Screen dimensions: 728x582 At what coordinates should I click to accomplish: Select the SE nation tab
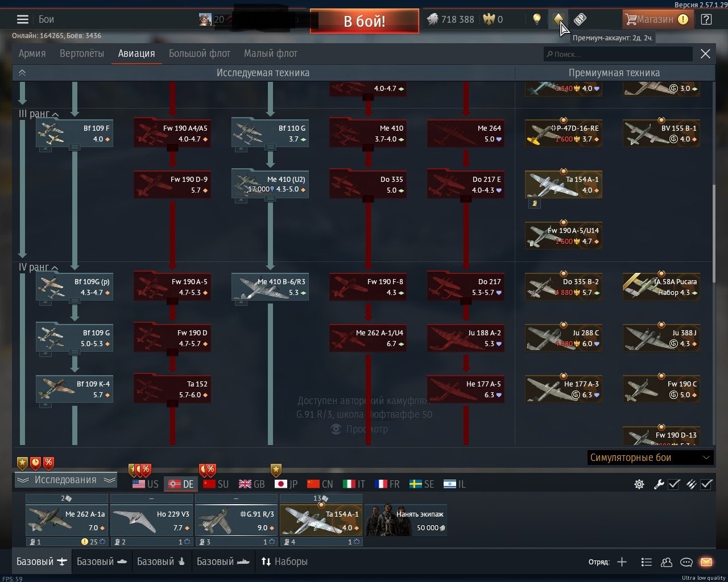[x=422, y=484]
